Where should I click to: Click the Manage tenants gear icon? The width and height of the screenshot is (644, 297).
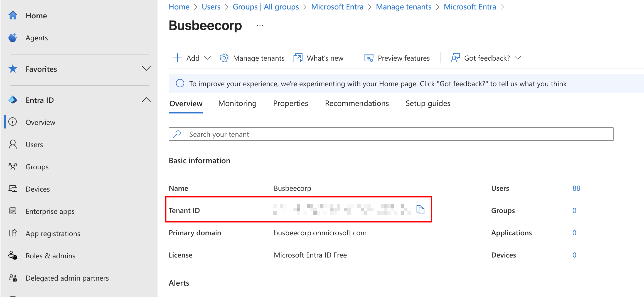click(224, 58)
